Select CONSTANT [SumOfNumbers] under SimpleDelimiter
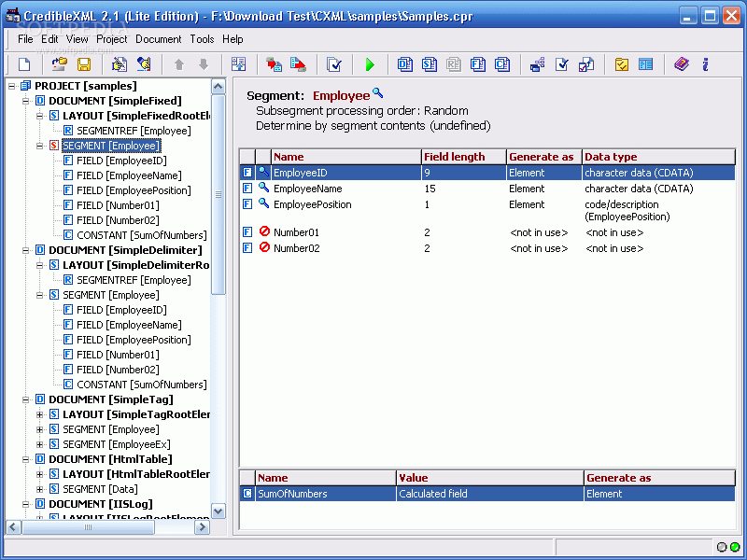 pos(142,385)
